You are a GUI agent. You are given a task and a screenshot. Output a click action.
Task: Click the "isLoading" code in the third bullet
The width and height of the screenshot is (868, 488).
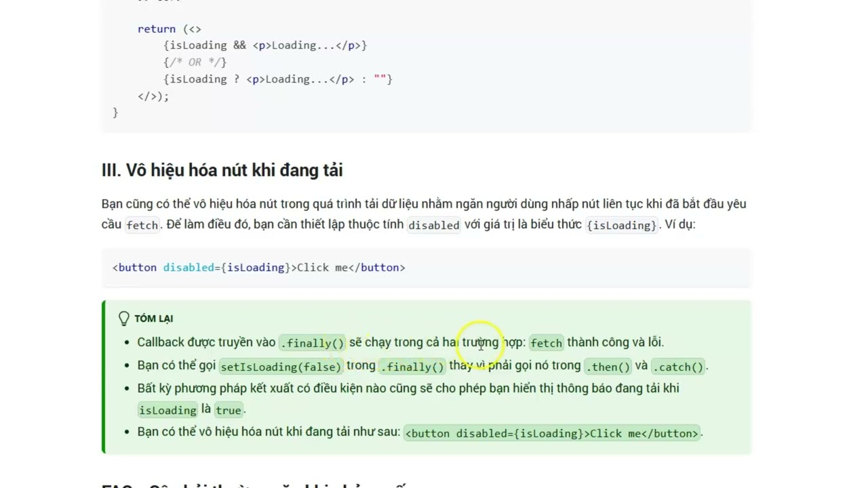click(x=167, y=410)
